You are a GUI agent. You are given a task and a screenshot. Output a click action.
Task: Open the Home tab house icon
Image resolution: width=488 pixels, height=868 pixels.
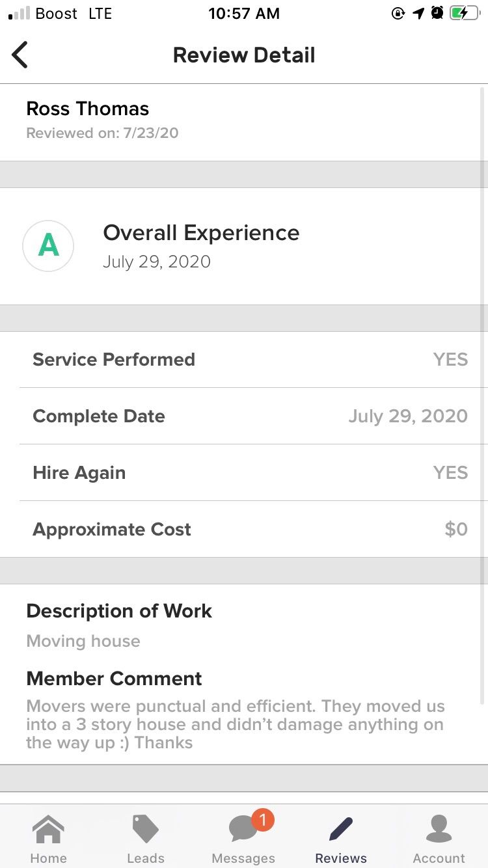[49, 829]
